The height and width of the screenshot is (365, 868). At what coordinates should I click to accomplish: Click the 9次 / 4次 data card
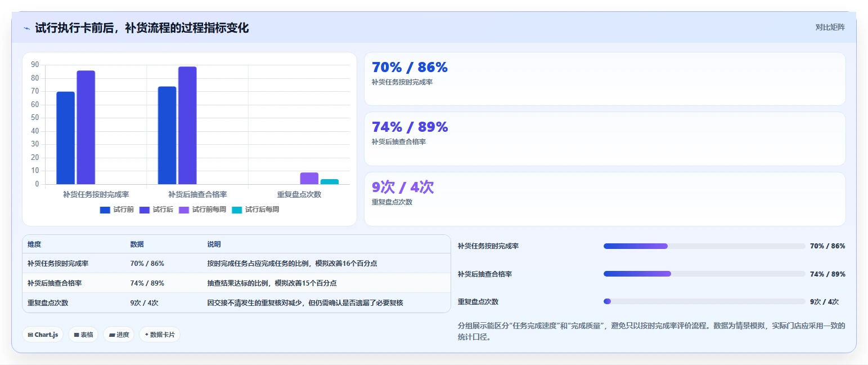click(605, 199)
